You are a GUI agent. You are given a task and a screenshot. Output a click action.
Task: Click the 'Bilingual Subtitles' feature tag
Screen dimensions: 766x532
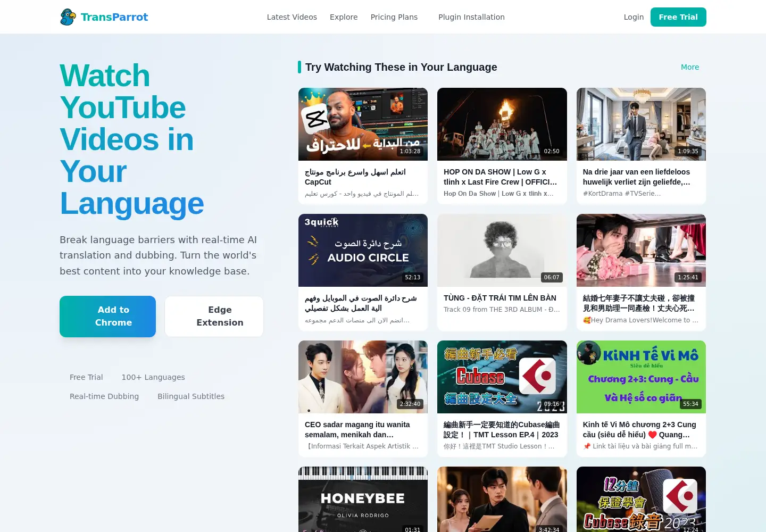pos(191,396)
